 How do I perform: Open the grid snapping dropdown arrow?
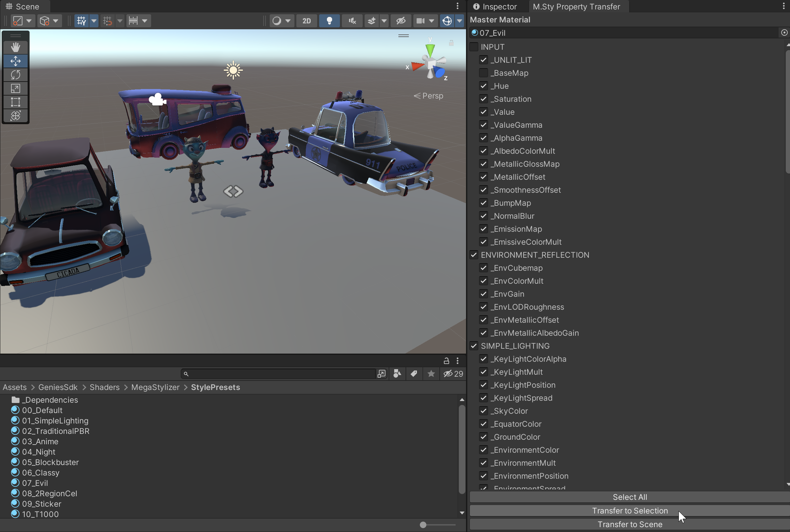click(x=120, y=21)
